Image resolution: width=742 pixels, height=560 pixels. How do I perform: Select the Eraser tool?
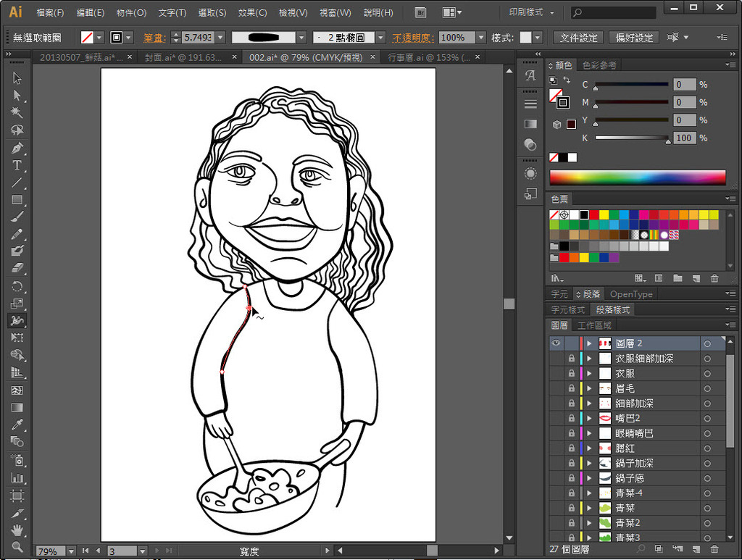coord(17,268)
